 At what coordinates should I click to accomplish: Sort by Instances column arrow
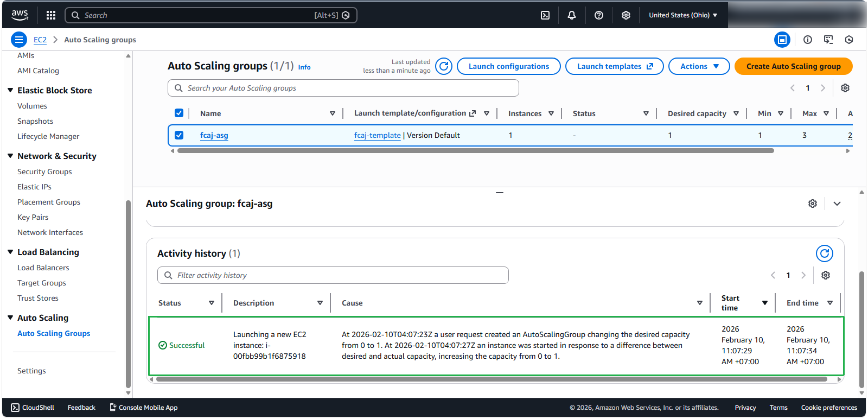coord(551,113)
